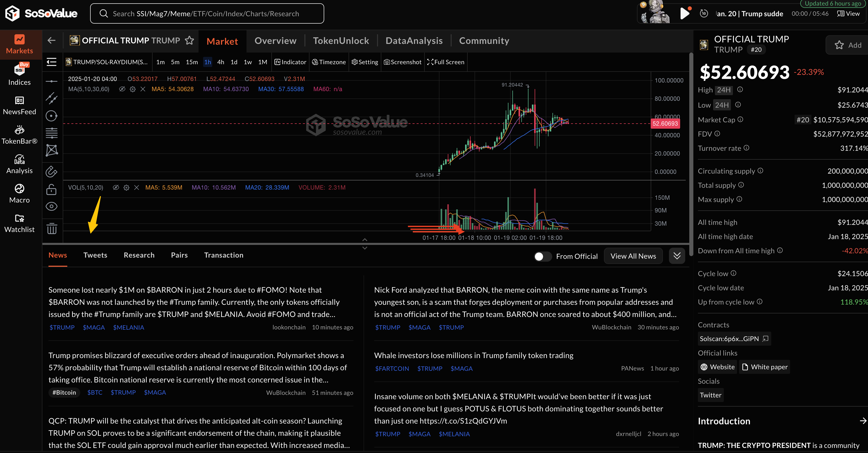868x453 pixels.
Task: Click the red 52.60693 price marker
Action: coord(665,124)
